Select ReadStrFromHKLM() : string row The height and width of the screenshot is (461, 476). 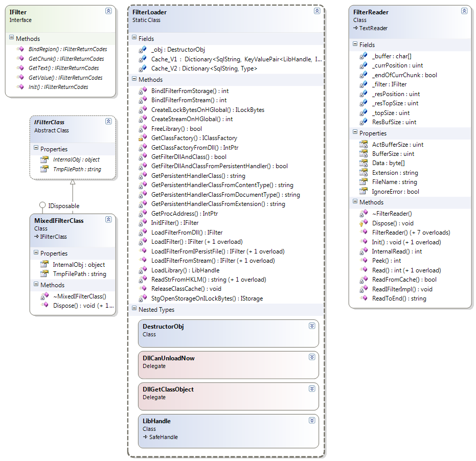(209, 280)
